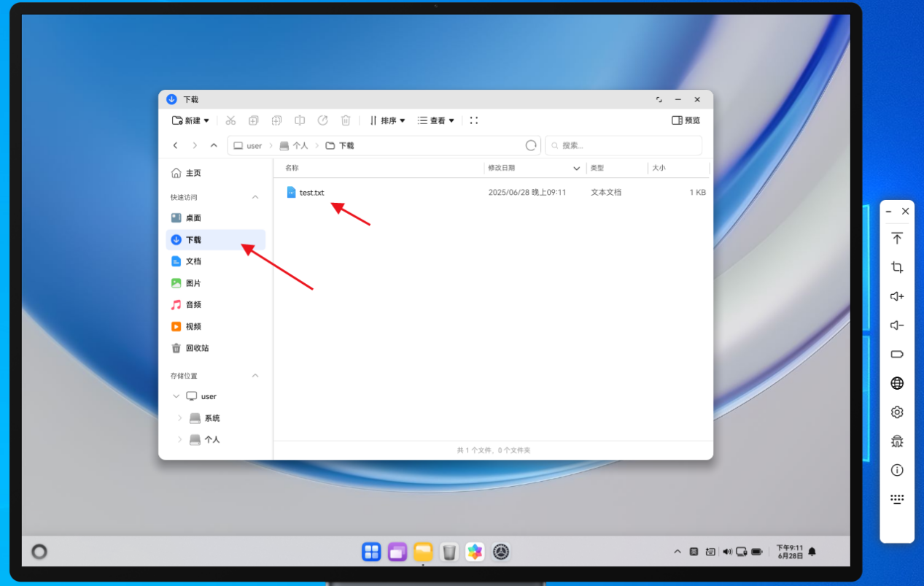Screen dimensions: 924x586
Task: Toggle the 预览 preview pane
Action: pyautogui.click(x=686, y=120)
